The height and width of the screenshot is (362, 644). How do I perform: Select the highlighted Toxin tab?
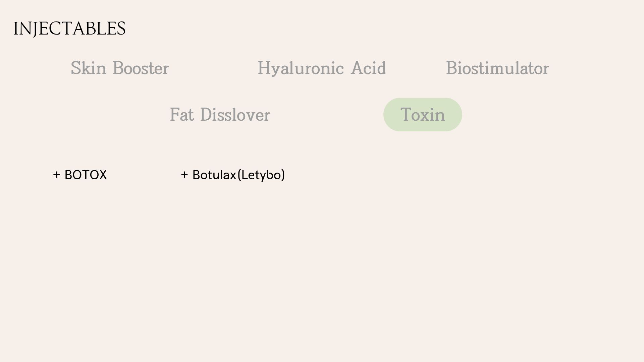pos(422,115)
